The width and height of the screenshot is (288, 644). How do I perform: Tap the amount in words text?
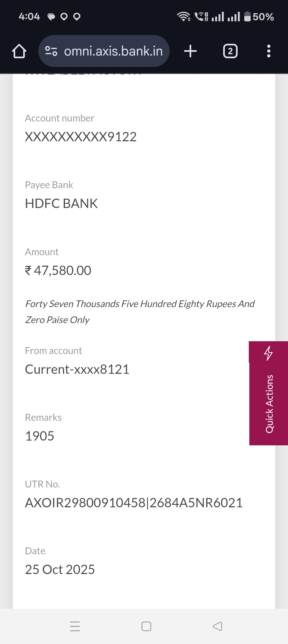pos(139,312)
